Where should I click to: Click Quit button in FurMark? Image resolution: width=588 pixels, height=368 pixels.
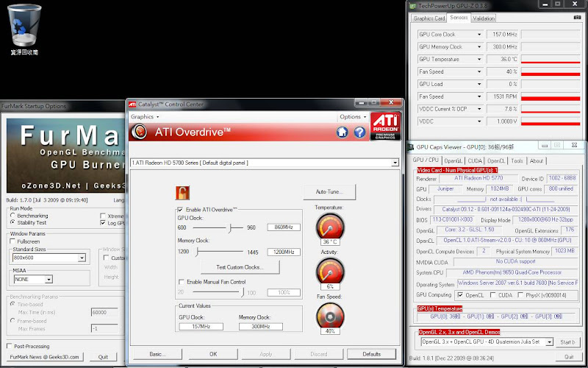103,357
